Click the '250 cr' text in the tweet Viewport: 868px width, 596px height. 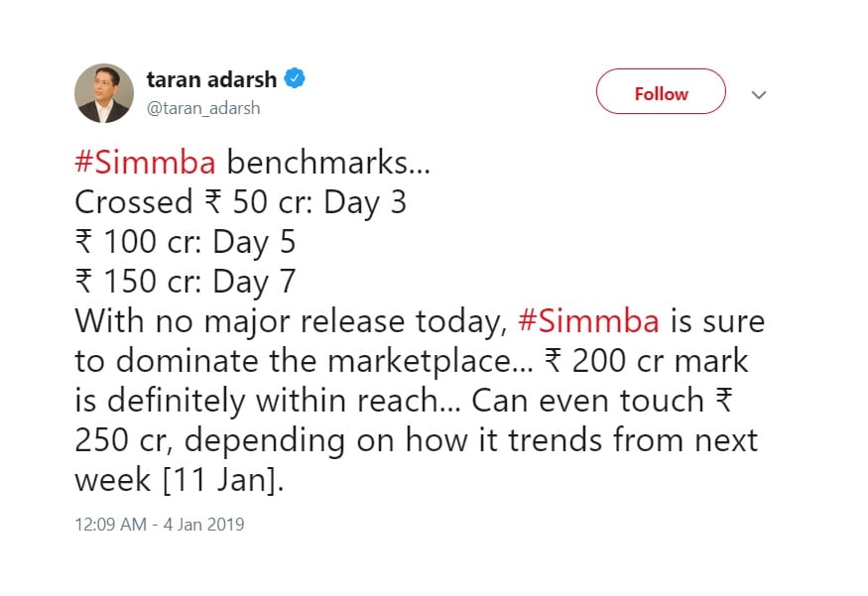[121, 441]
